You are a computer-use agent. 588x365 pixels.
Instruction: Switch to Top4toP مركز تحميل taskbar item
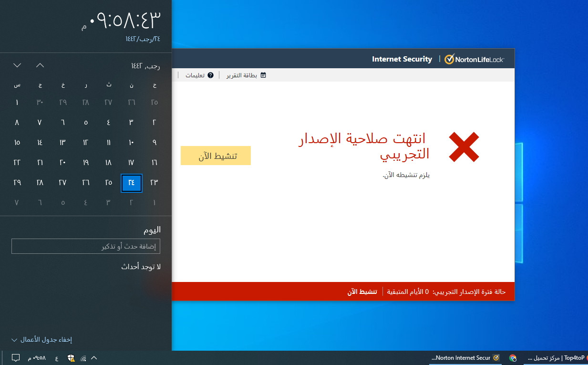pyautogui.click(x=556, y=357)
